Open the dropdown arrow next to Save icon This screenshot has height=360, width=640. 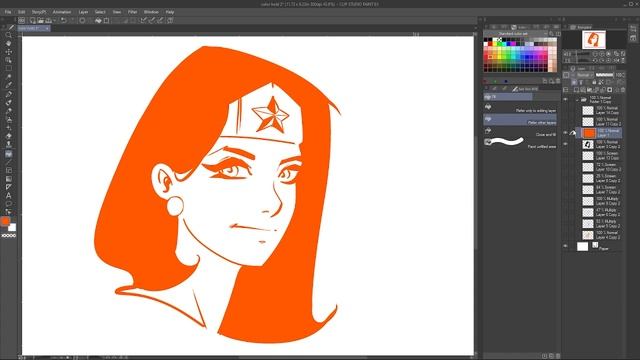(x=54, y=20)
